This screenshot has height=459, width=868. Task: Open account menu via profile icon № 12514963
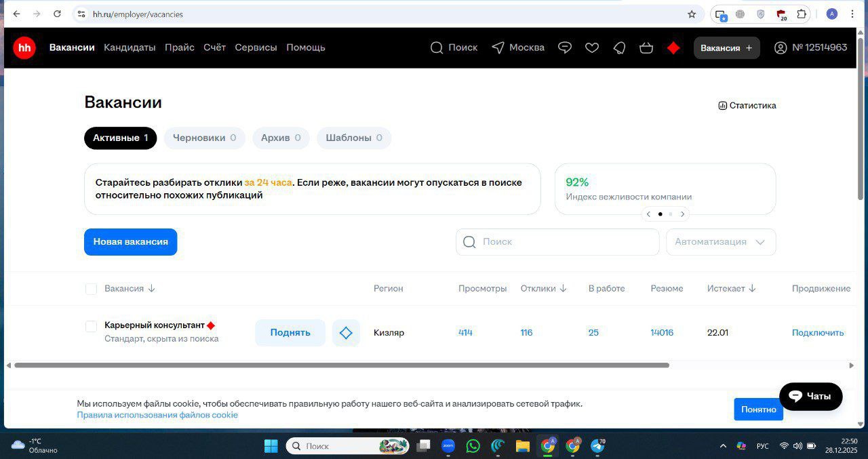781,47
